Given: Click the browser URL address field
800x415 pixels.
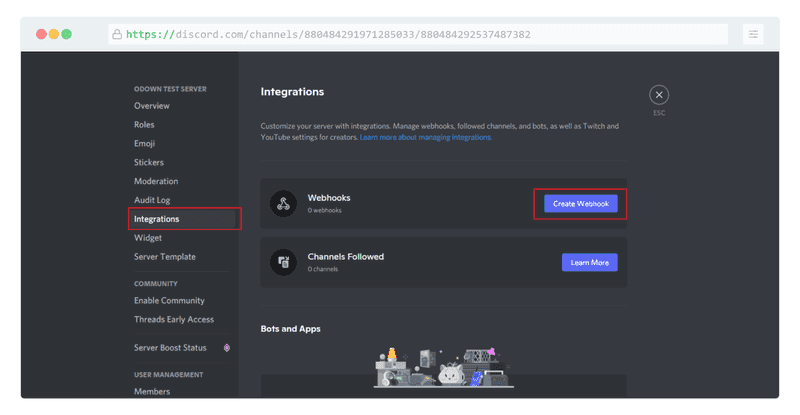Looking at the screenshot, I should point(420,34).
